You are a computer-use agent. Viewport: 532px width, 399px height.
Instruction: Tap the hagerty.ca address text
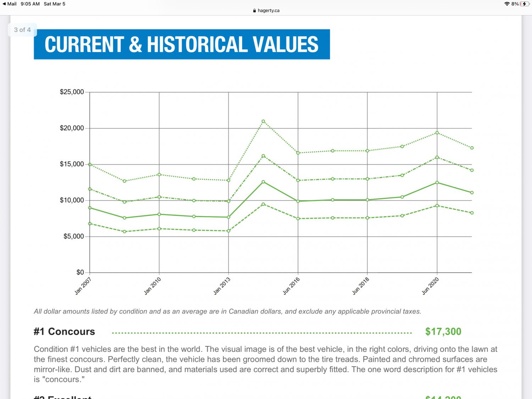pos(268,11)
